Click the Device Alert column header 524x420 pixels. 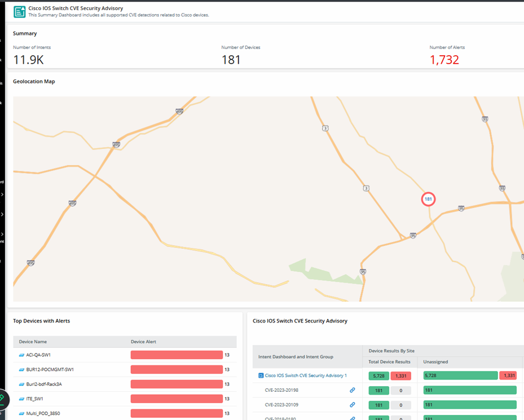pos(143,342)
